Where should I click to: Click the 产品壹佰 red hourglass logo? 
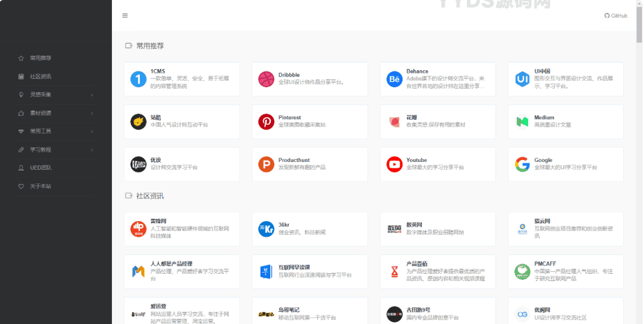pyautogui.click(x=395, y=271)
